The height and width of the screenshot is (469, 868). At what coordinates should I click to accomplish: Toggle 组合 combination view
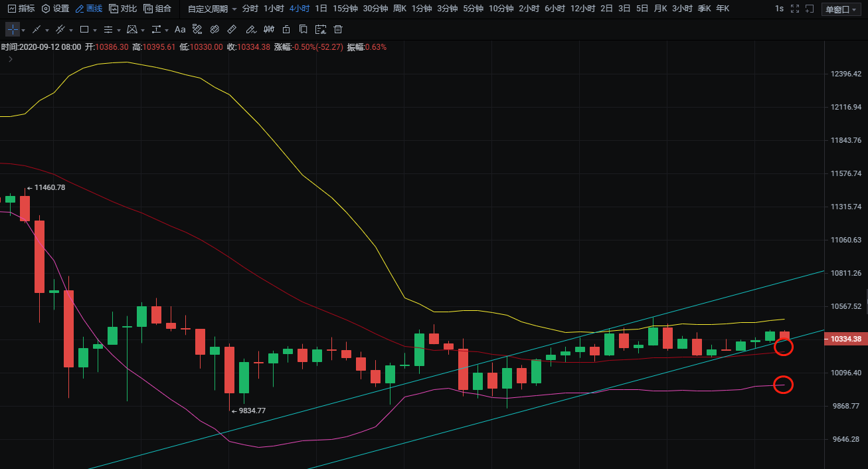point(157,9)
